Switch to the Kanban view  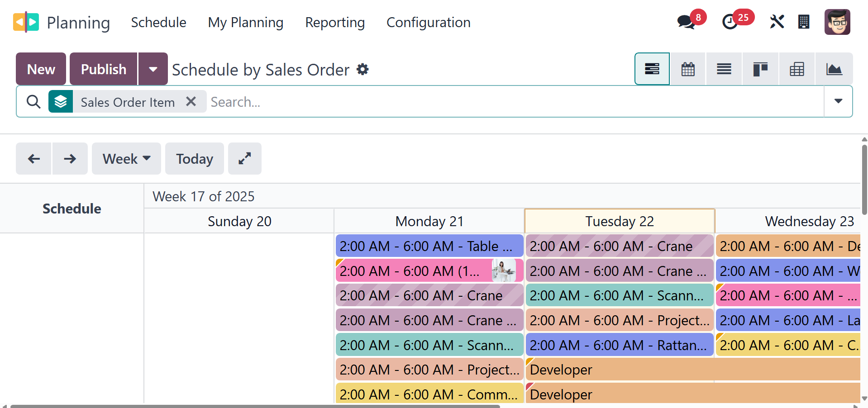(x=760, y=69)
